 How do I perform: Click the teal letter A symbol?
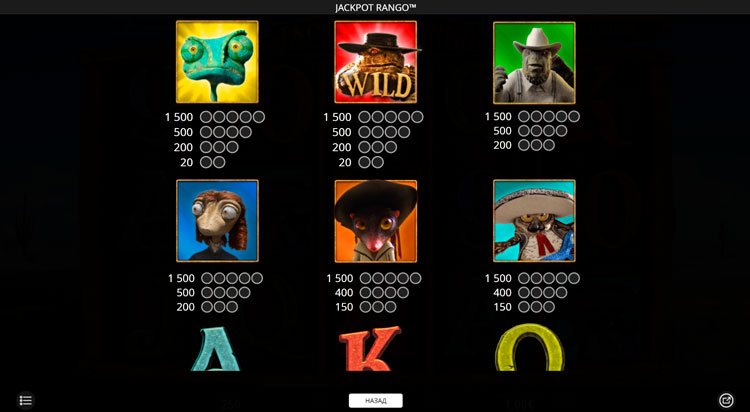tap(215, 348)
